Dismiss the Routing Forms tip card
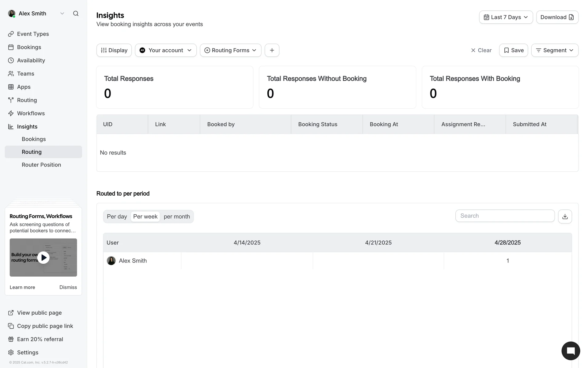This screenshot has height=368, width=588. click(68, 287)
